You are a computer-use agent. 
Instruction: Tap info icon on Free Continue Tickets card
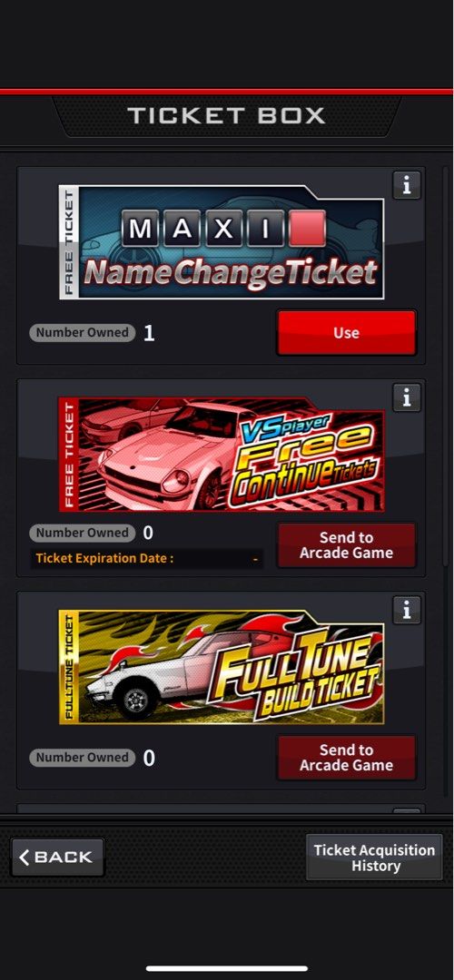(x=407, y=397)
